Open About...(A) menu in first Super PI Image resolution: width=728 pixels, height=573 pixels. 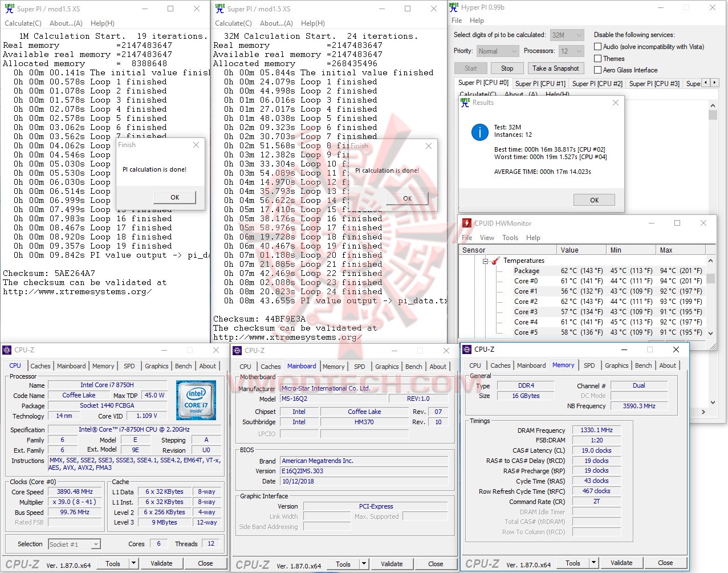point(66,23)
